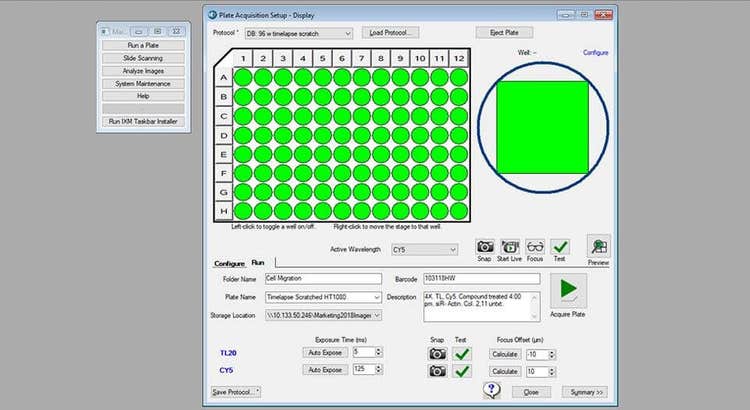The width and height of the screenshot is (750, 410).
Task: Click the blue Configure link
Action: [x=596, y=53]
